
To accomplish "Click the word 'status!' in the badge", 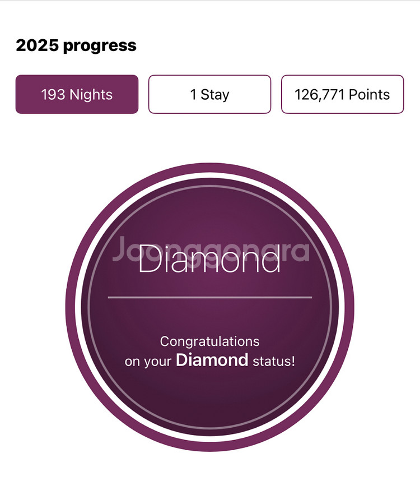I will click(273, 360).
